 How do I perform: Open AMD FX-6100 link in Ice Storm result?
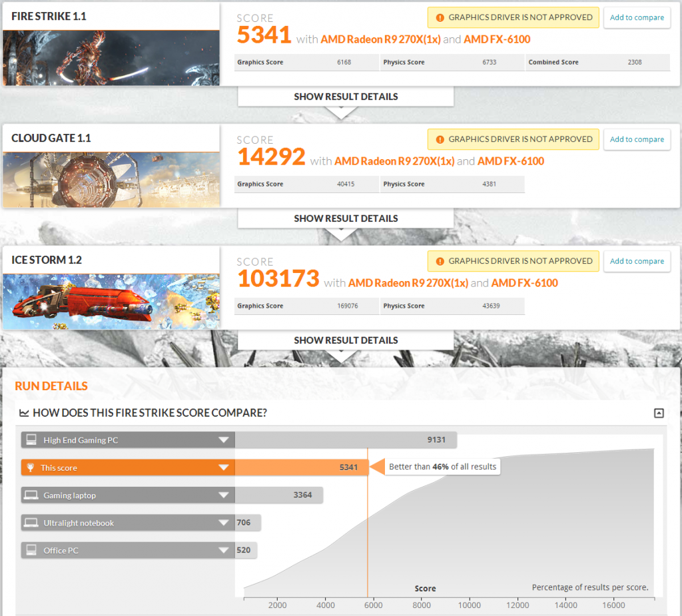525,283
